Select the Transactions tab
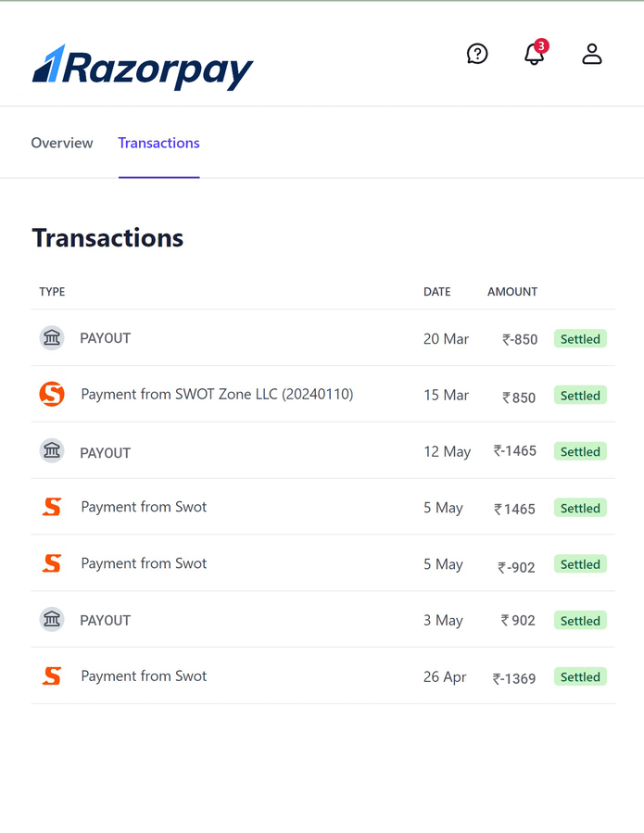 [x=158, y=143]
